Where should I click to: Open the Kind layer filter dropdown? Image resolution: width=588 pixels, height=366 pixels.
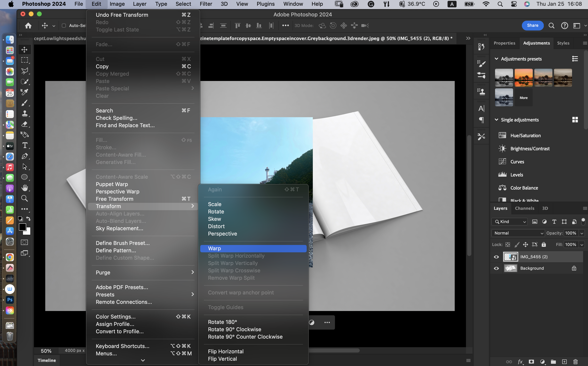point(509,221)
